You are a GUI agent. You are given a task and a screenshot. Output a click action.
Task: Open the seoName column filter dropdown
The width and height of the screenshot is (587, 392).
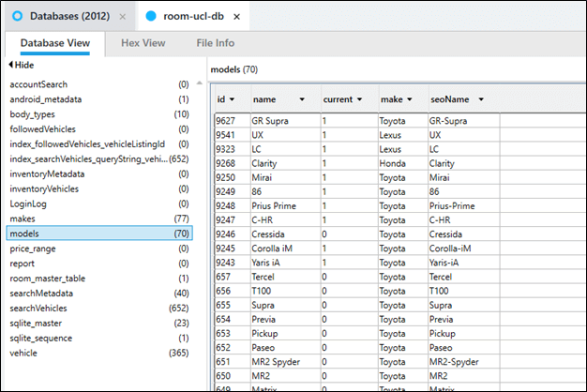481,99
